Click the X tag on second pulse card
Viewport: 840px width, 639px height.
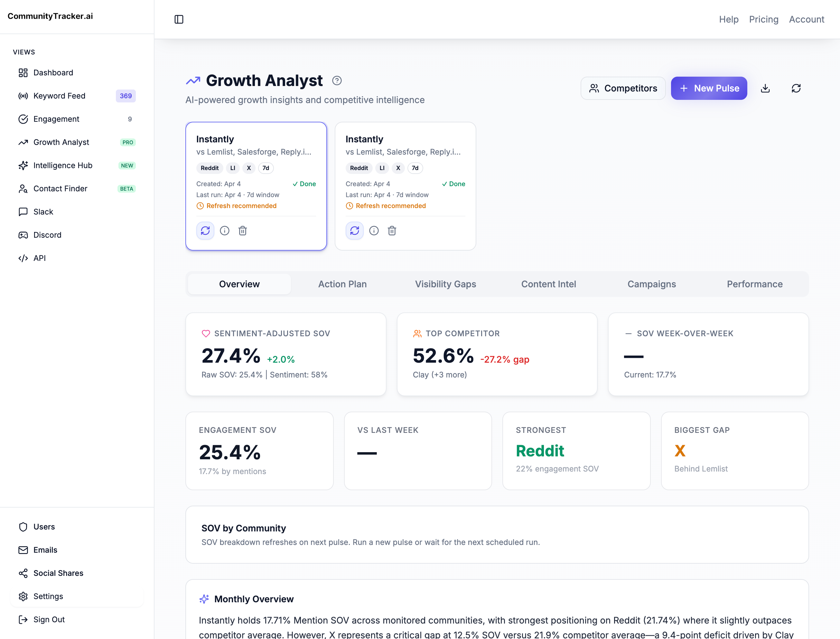[x=398, y=168]
